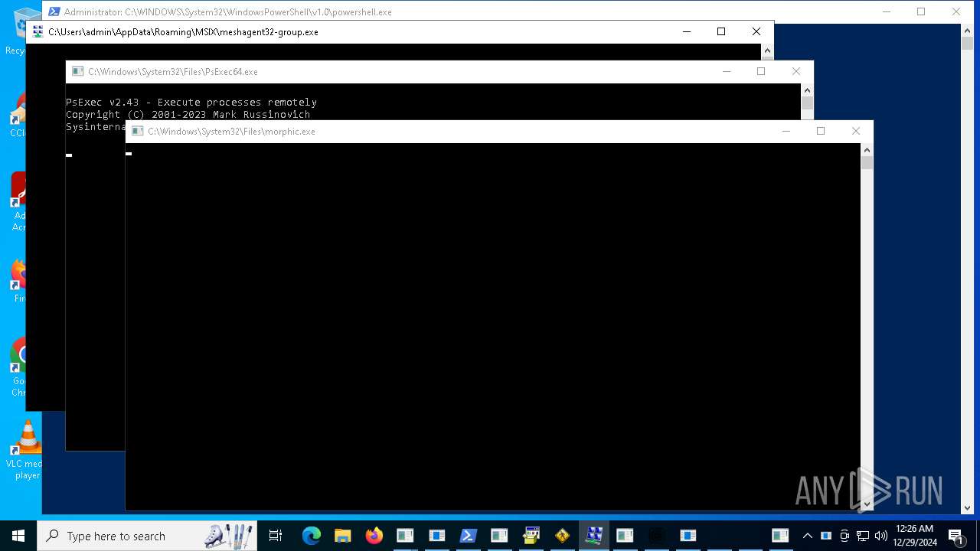Image resolution: width=980 pixels, height=551 pixels.
Task: Click the 'Copyright (C) 2001-2023 Mark Russinovich' line
Action: [x=188, y=115]
